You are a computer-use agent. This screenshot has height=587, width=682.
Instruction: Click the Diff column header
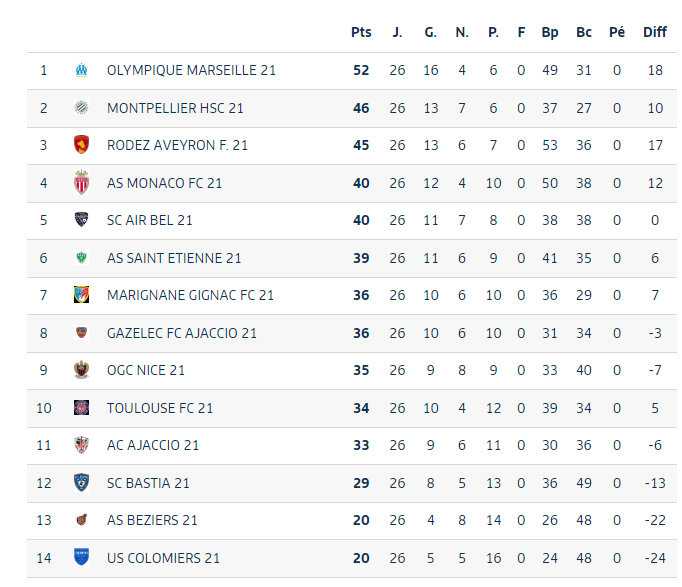click(655, 32)
